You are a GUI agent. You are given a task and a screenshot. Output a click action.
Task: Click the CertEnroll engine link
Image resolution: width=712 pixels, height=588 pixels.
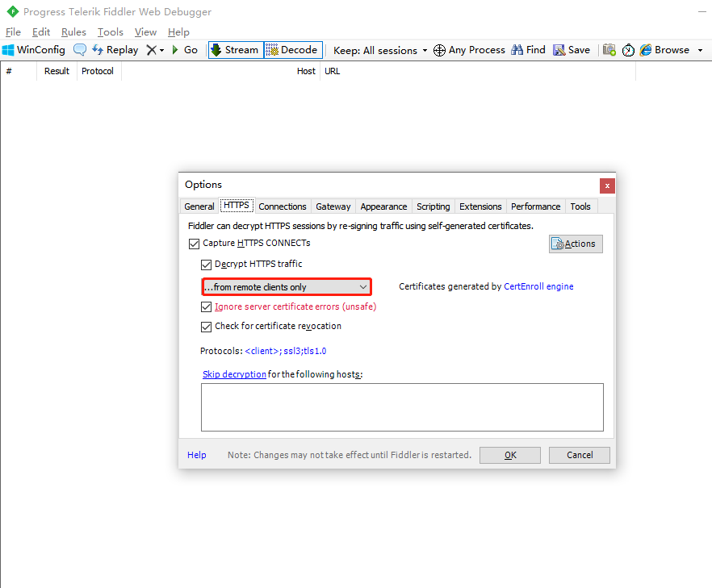tap(538, 286)
